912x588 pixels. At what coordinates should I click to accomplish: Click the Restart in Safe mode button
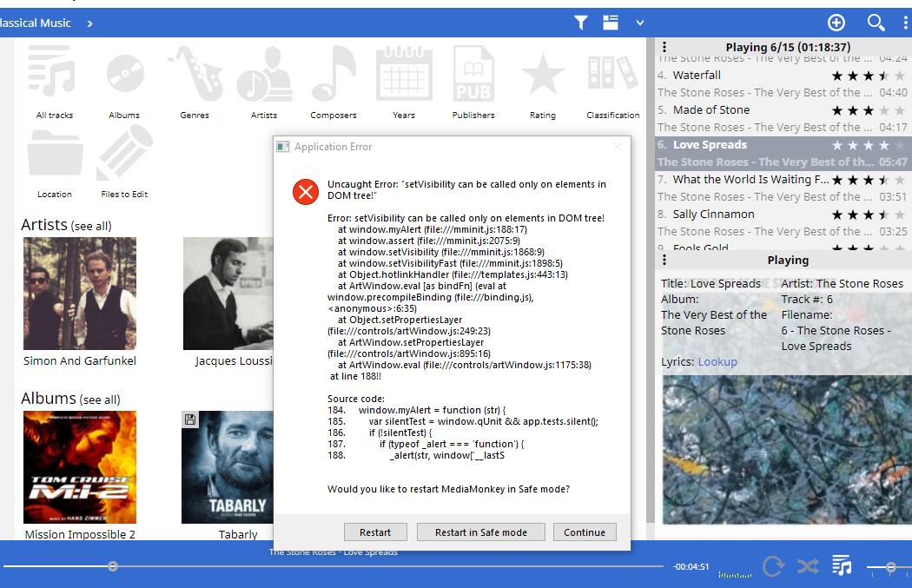(x=480, y=532)
